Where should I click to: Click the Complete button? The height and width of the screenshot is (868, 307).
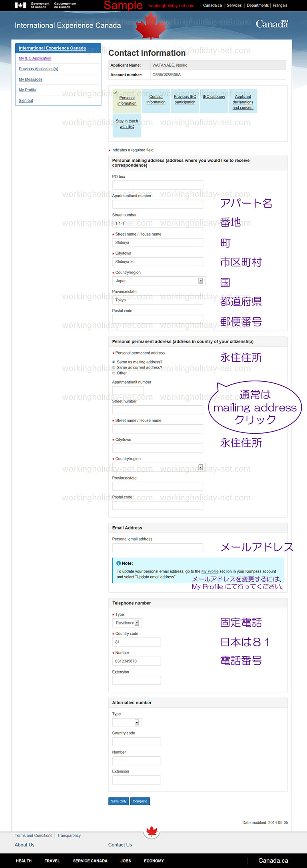tap(140, 801)
